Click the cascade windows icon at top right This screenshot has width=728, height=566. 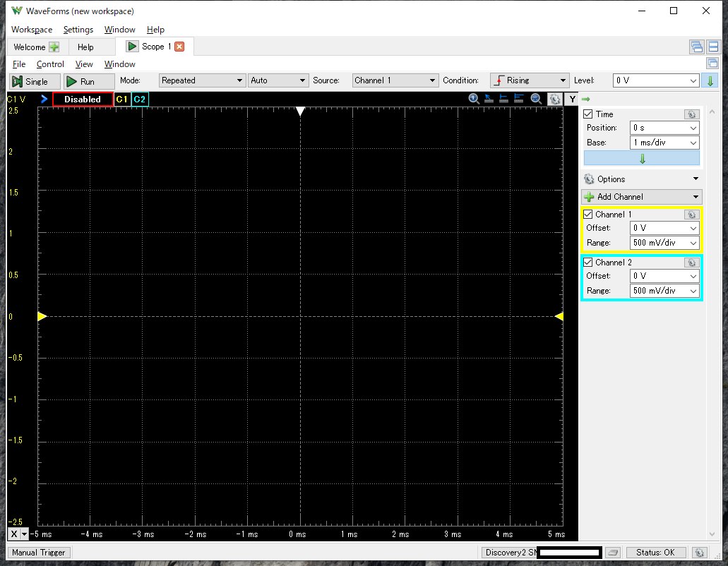(x=696, y=47)
